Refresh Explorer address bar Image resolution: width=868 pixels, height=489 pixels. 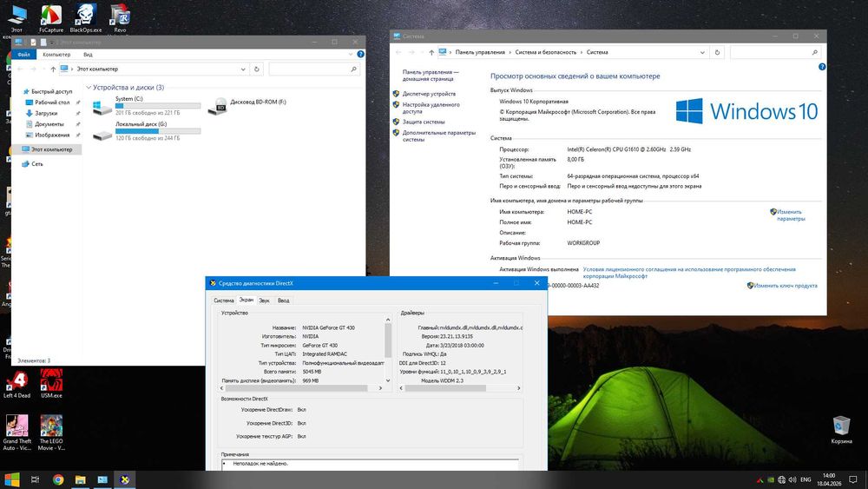coord(256,69)
